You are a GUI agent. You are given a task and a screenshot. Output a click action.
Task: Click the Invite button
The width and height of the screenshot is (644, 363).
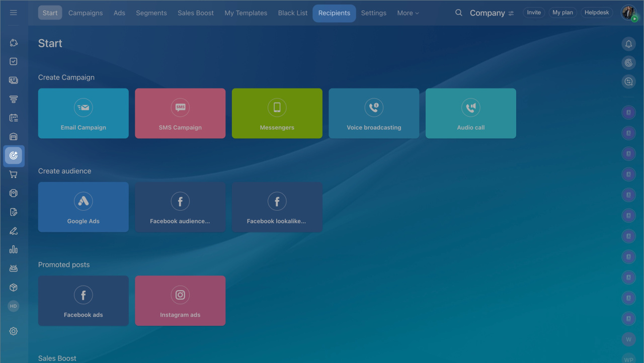point(534,13)
